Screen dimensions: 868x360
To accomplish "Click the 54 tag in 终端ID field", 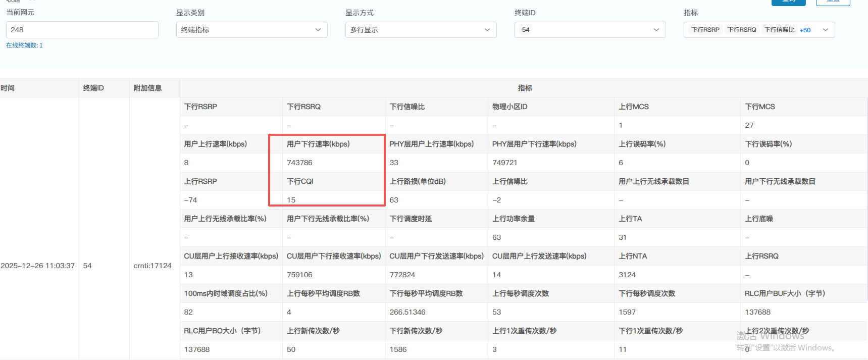I will coord(526,30).
